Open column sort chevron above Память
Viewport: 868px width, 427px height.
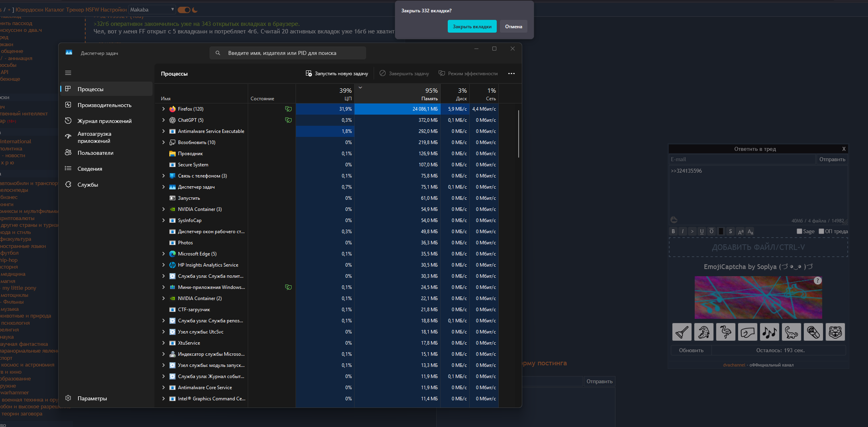click(360, 88)
